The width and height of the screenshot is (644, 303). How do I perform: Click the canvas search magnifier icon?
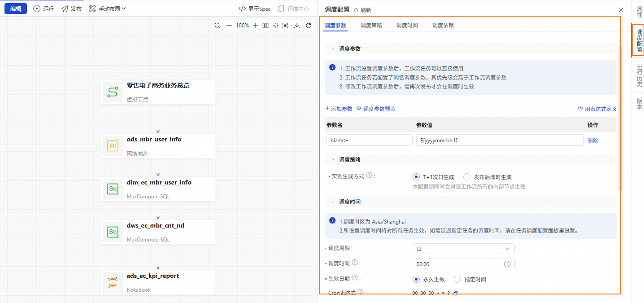click(x=218, y=26)
